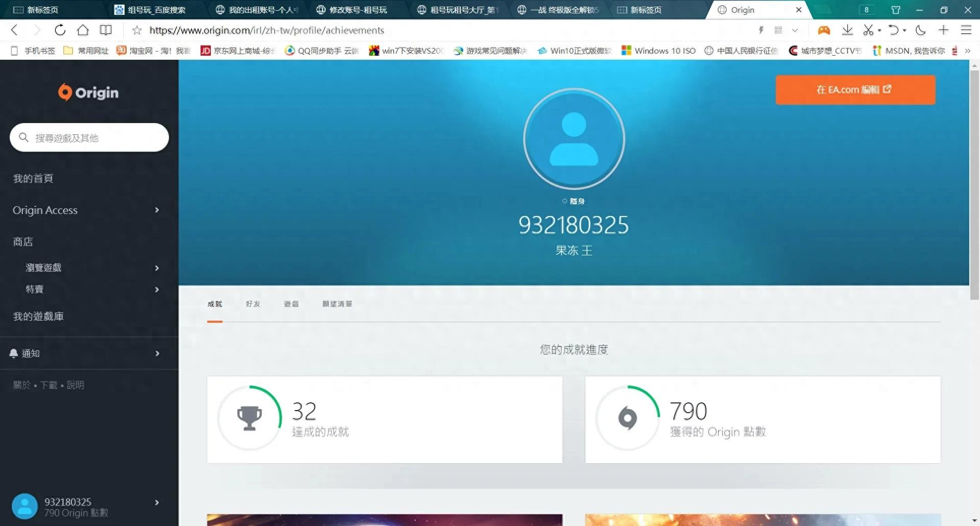Go to browser home page icon

click(83, 30)
